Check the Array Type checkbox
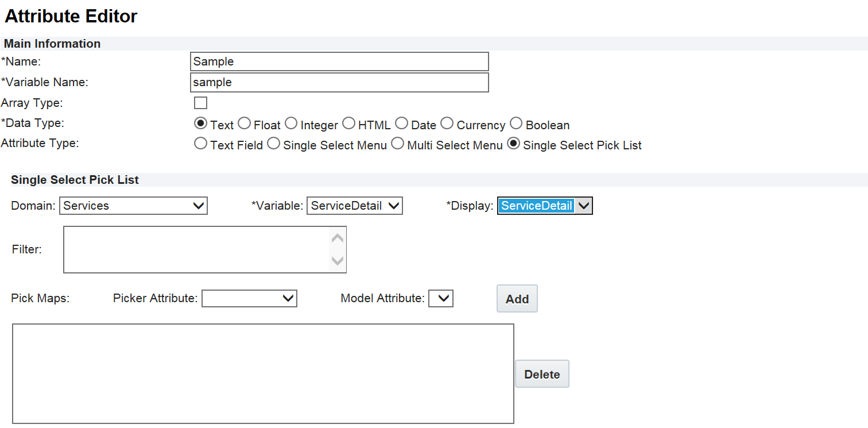The image size is (868, 428). coord(200,103)
